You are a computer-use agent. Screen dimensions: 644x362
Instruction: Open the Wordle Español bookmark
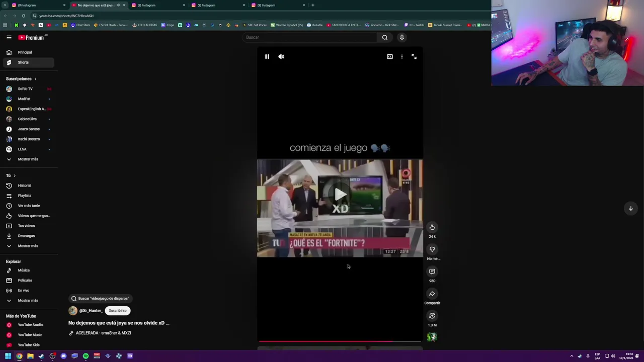click(287, 25)
